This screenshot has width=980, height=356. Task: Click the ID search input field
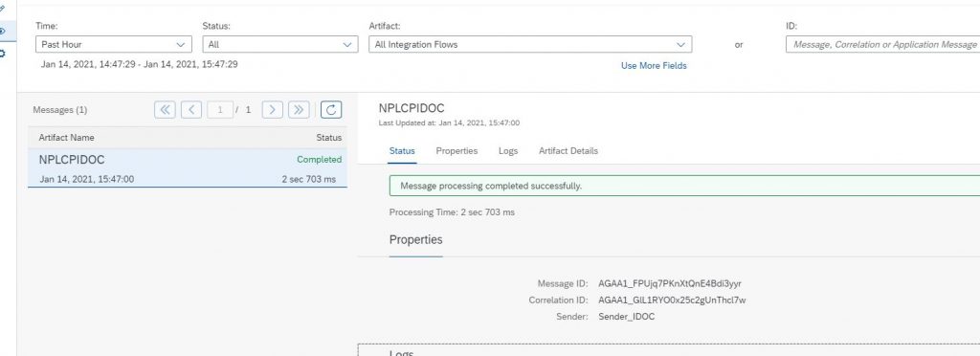[882, 44]
